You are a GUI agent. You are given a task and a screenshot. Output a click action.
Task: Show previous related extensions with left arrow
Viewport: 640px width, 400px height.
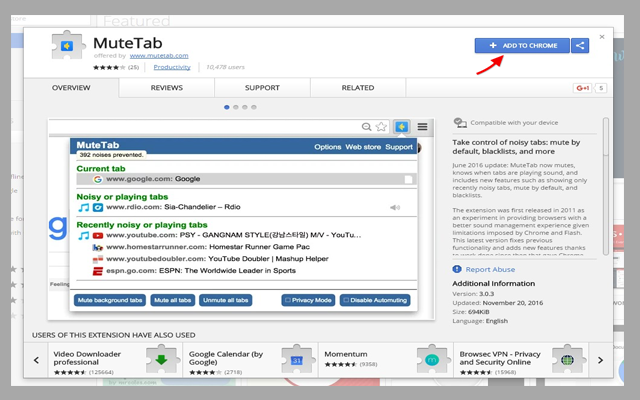(38, 359)
